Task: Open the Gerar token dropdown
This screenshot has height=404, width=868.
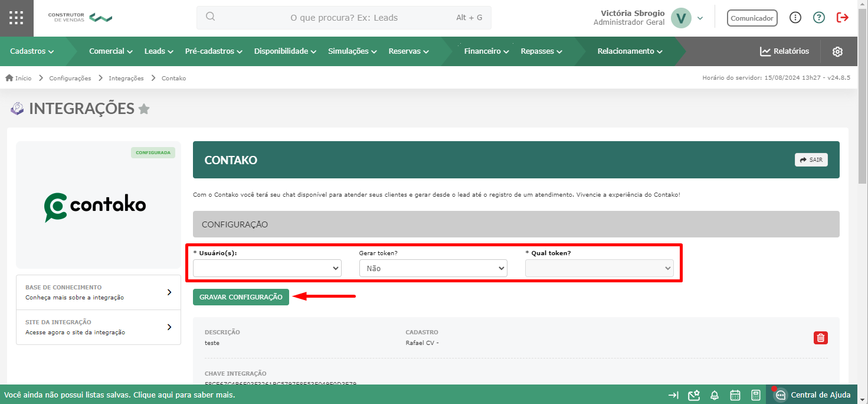Action: (x=433, y=268)
